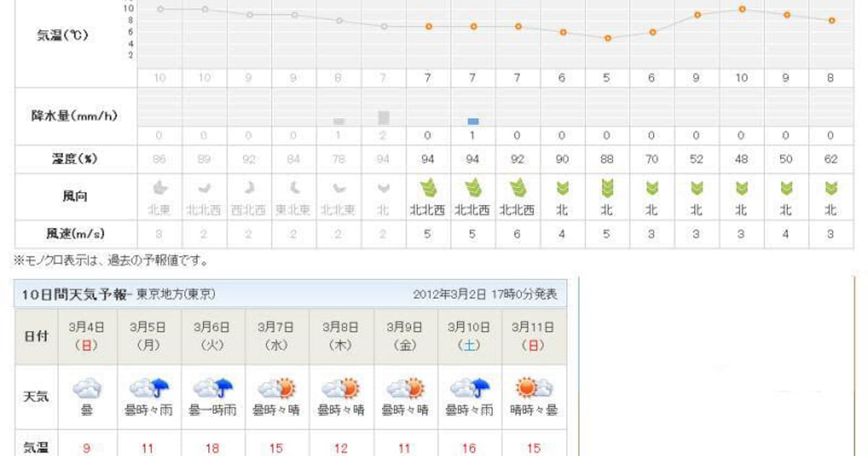Click the sunny icon for 3月11日

534,389
